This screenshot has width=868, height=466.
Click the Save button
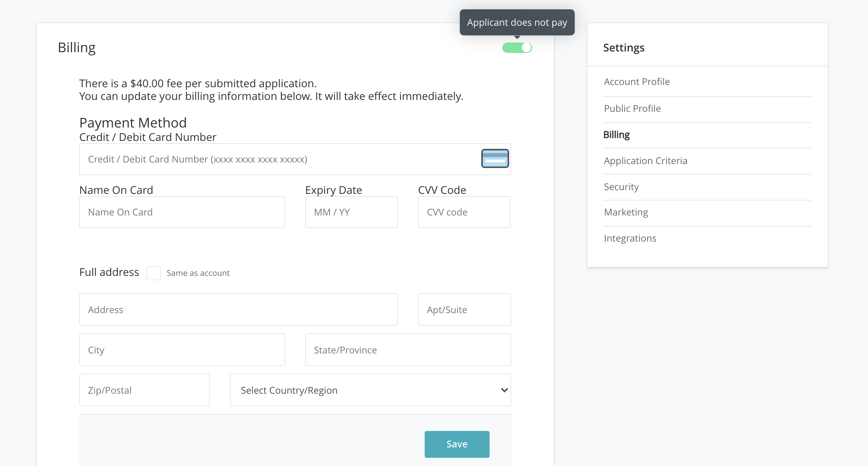pyautogui.click(x=457, y=444)
